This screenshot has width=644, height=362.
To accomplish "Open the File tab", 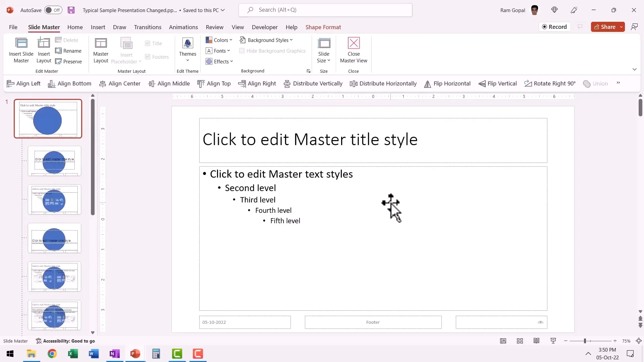I will pyautogui.click(x=13, y=27).
